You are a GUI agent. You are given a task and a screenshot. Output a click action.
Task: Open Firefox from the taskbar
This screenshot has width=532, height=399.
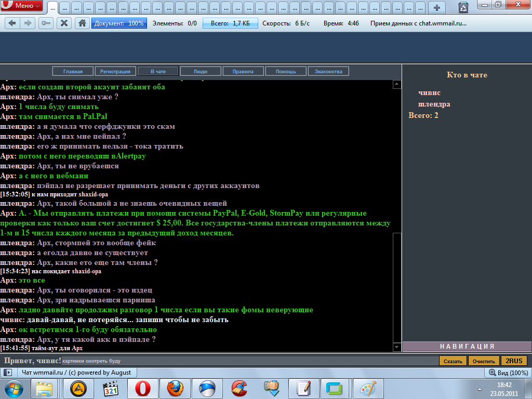(175, 389)
